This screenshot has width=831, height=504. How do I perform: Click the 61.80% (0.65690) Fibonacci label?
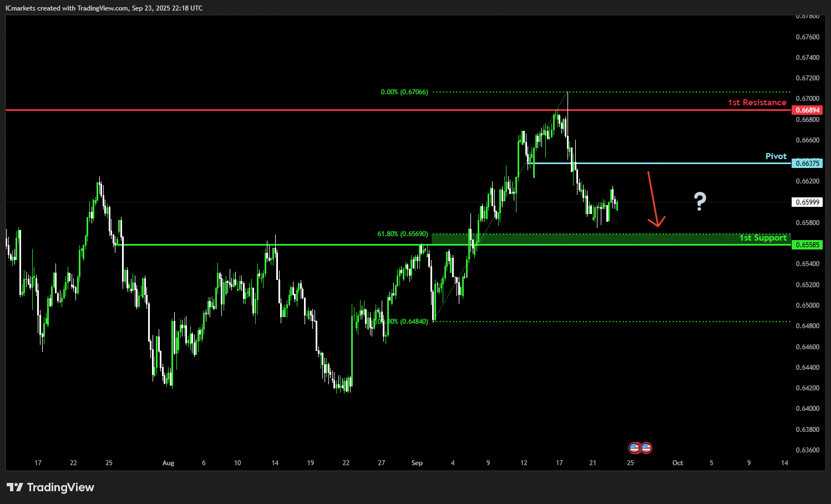pyautogui.click(x=403, y=234)
